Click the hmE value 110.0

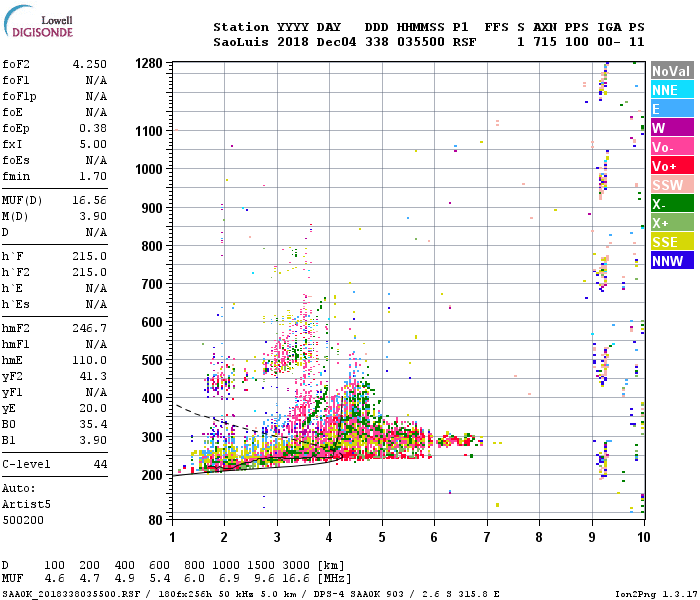pos(90,361)
